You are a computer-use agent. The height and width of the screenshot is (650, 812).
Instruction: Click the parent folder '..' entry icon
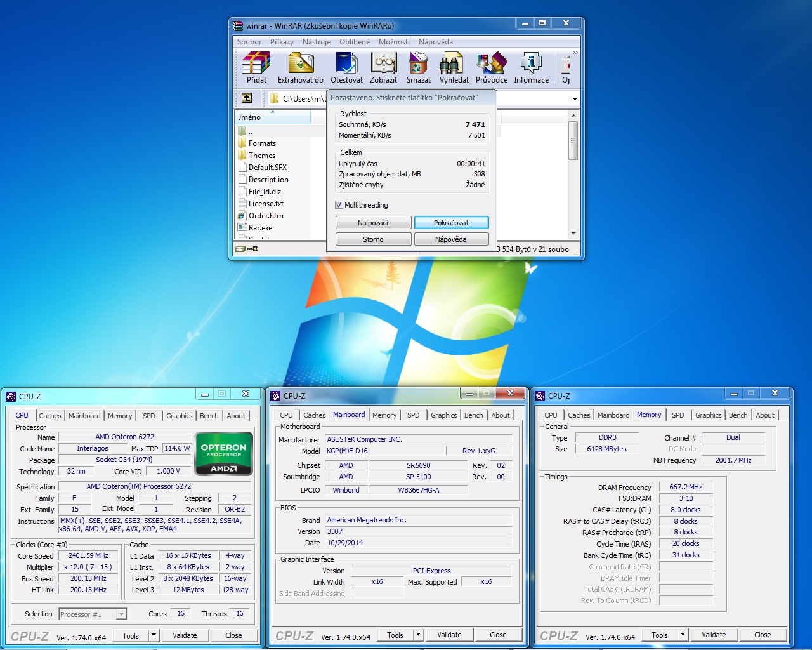242,131
